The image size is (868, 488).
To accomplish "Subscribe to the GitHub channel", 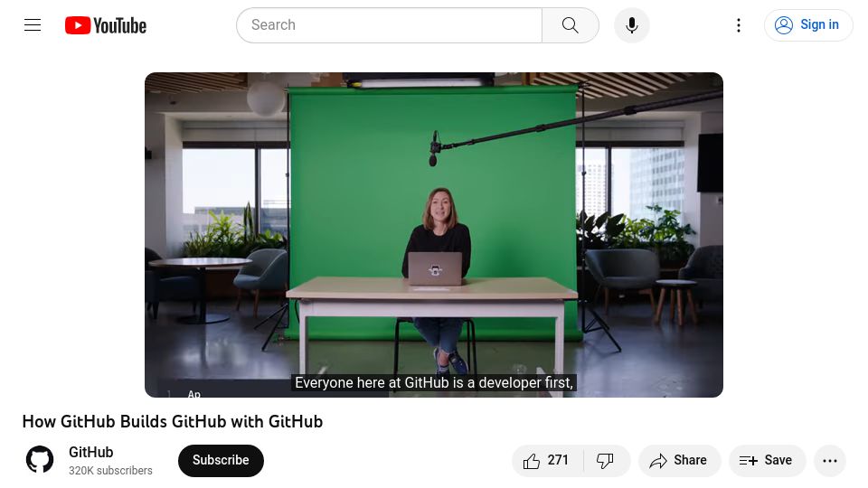I will [221, 460].
